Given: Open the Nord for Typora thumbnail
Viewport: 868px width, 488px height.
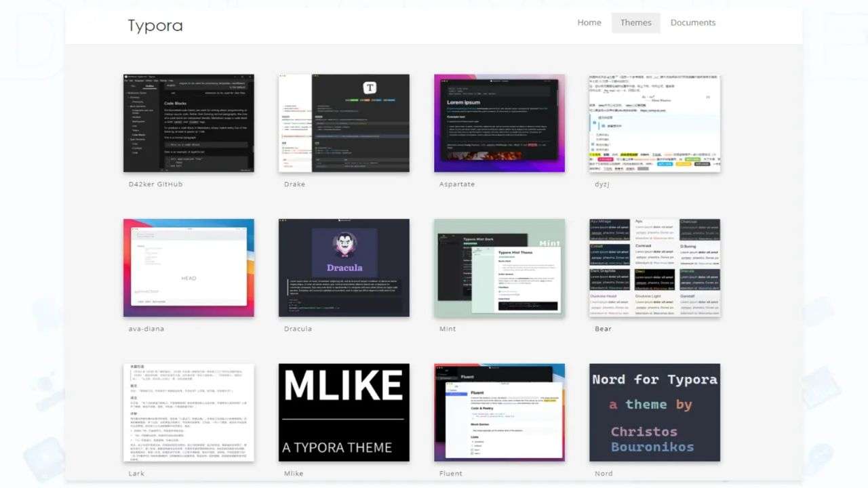Looking at the screenshot, I should click(654, 412).
